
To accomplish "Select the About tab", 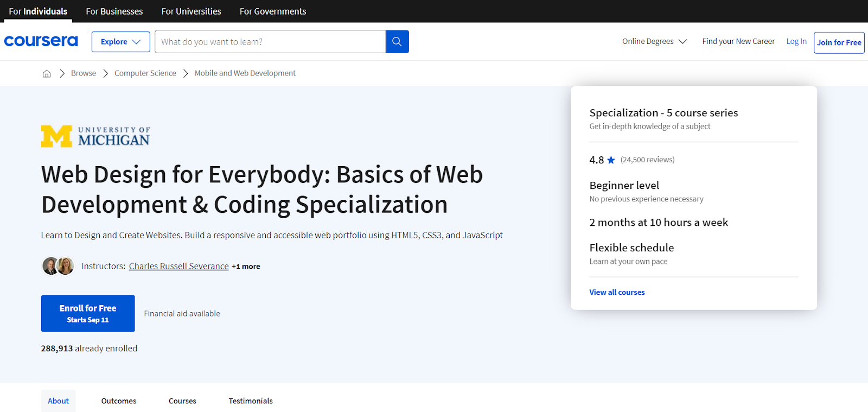I will click(59, 401).
